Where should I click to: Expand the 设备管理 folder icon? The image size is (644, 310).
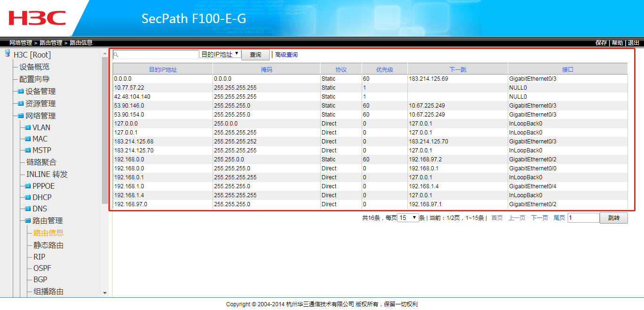click(x=21, y=91)
